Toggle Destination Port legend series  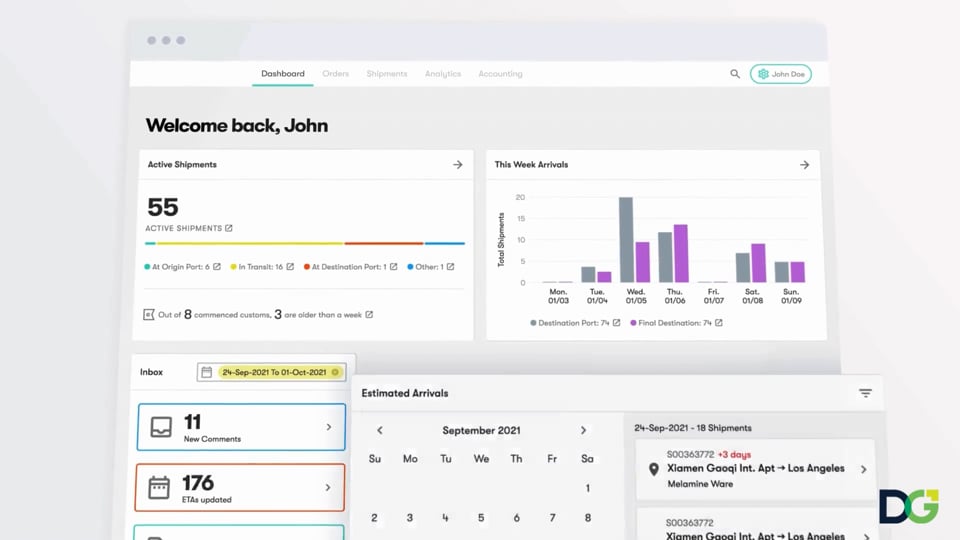[569, 323]
